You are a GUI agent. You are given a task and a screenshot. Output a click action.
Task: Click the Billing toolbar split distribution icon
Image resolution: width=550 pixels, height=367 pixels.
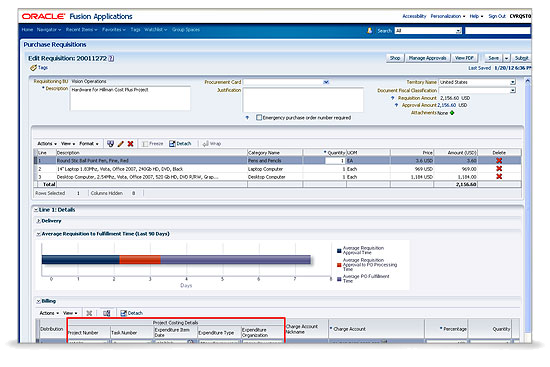click(89, 313)
